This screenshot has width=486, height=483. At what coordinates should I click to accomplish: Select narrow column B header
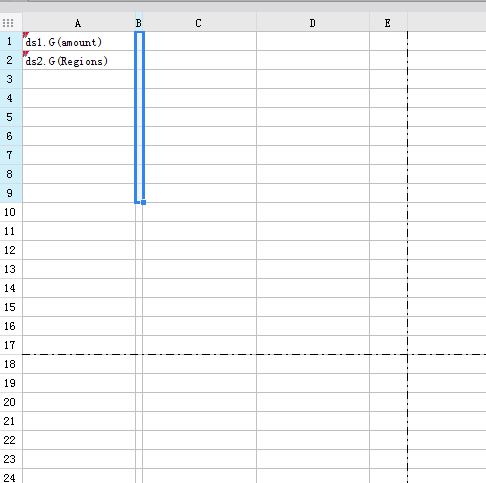pyautogui.click(x=139, y=22)
